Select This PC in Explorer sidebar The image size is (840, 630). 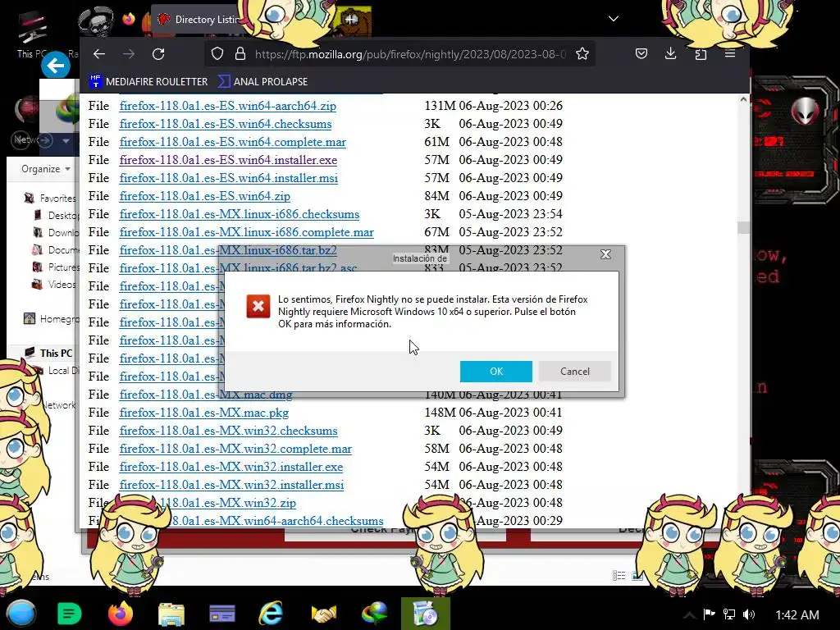click(48, 353)
